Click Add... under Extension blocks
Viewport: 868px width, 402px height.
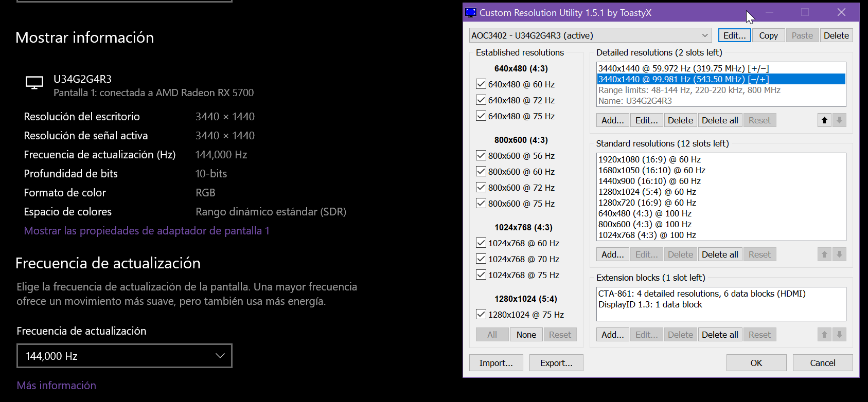[612, 335]
